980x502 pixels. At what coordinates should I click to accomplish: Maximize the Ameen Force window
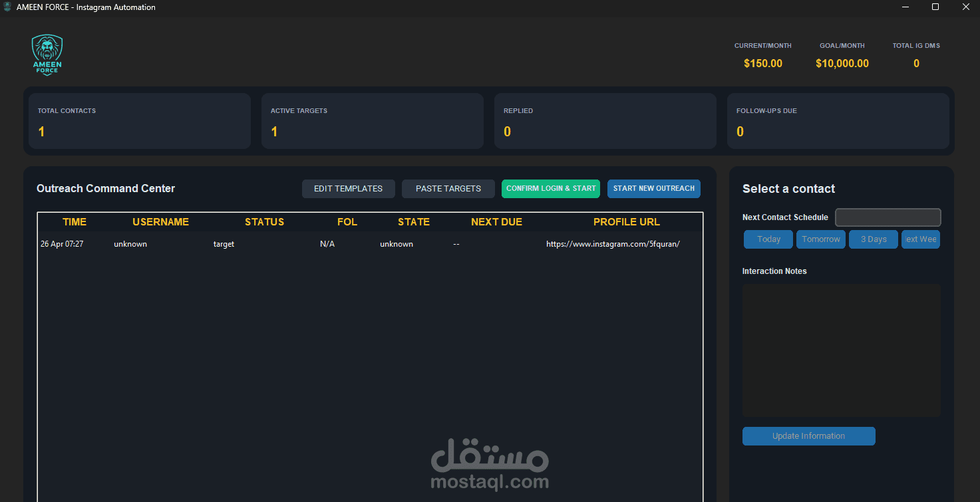(935, 7)
